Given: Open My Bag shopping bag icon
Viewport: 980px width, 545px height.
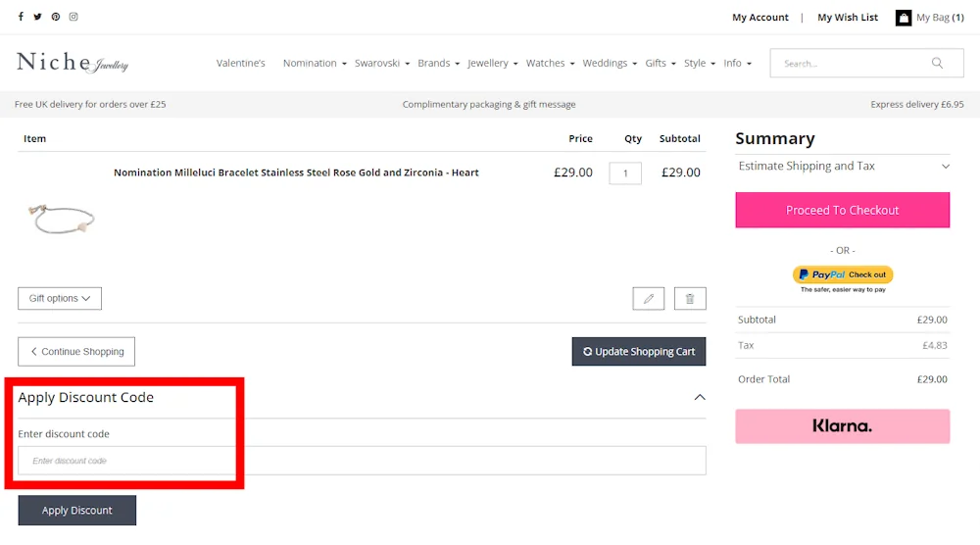Looking at the screenshot, I should coord(904,18).
